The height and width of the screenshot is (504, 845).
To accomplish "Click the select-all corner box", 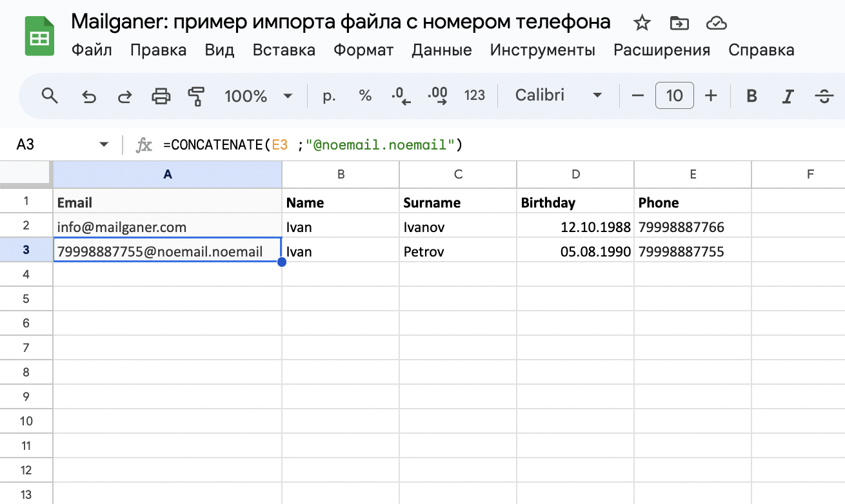I will (x=26, y=174).
